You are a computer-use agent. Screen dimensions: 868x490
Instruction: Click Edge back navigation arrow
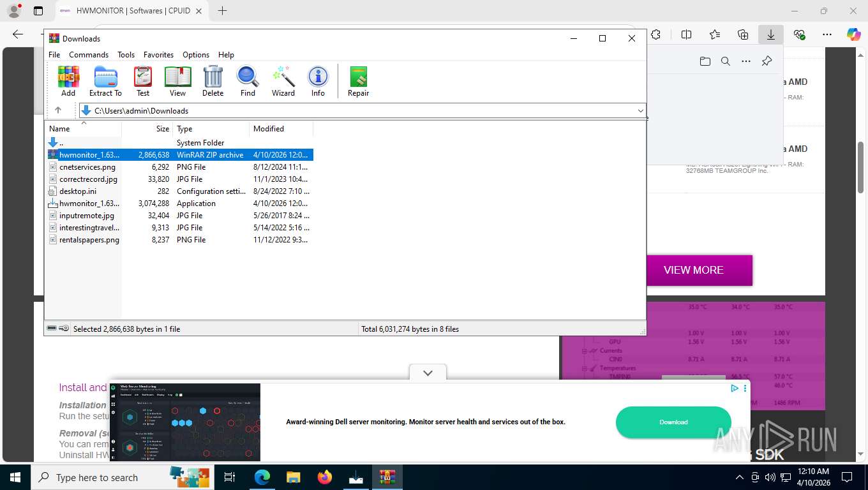click(18, 34)
